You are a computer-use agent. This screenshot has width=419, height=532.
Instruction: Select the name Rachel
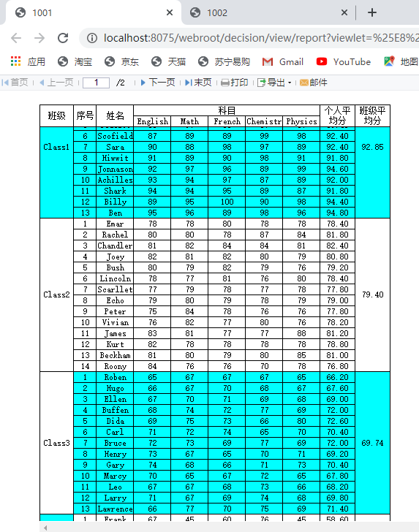pyautogui.click(x=115, y=235)
